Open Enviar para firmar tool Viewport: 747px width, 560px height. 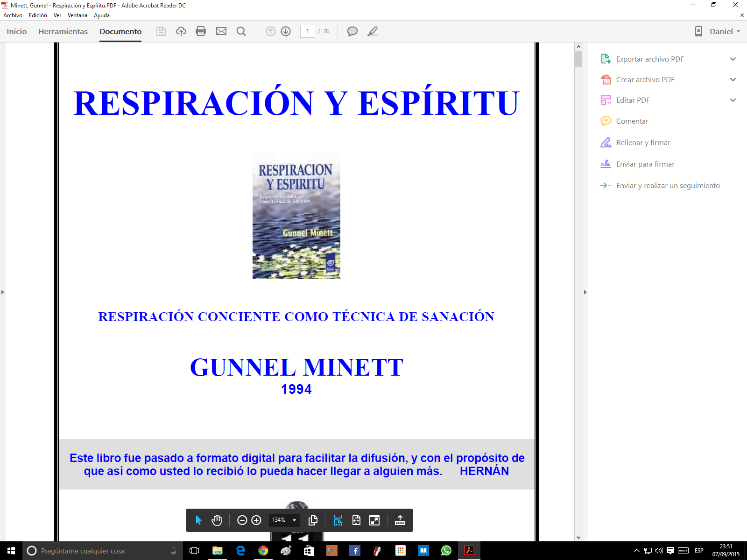coord(645,164)
